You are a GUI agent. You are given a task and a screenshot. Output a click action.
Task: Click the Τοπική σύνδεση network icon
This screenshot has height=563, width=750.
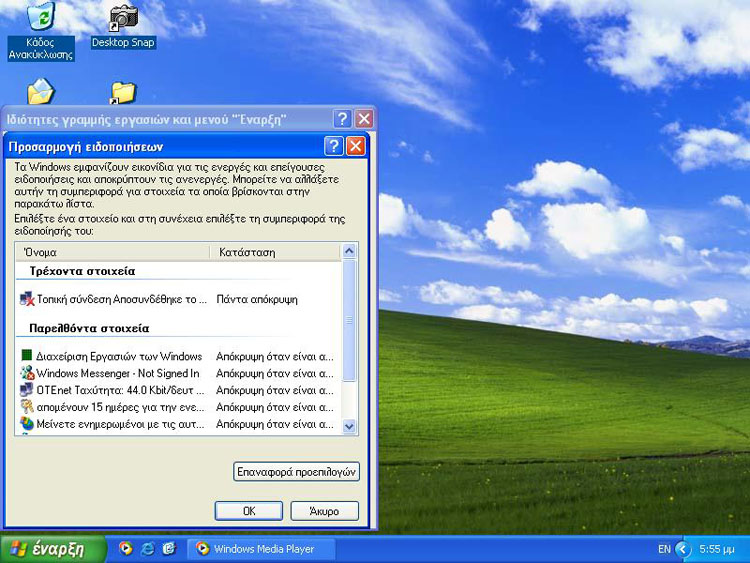tap(27, 299)
